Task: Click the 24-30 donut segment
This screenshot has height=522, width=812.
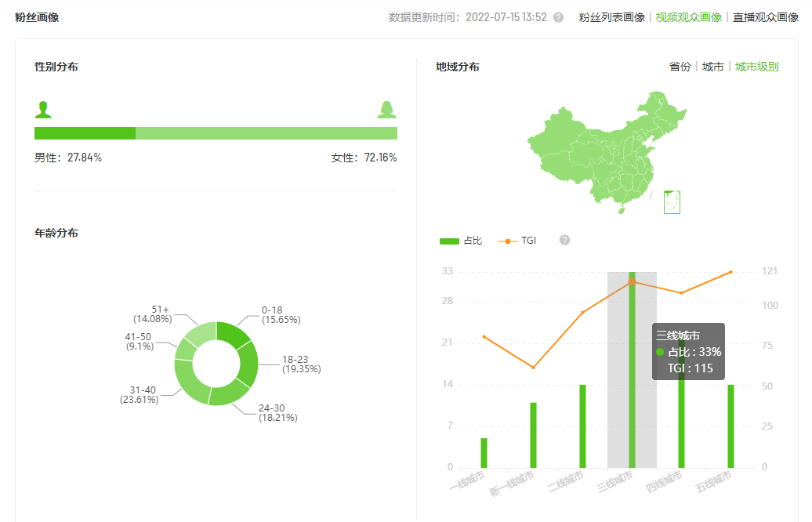Action: coord(228,393)
